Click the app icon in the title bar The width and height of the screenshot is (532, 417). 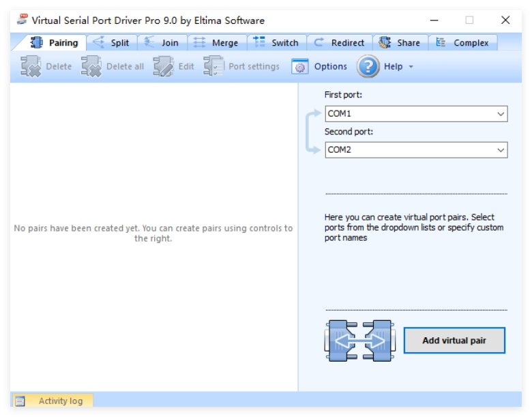tap(22, 20)
